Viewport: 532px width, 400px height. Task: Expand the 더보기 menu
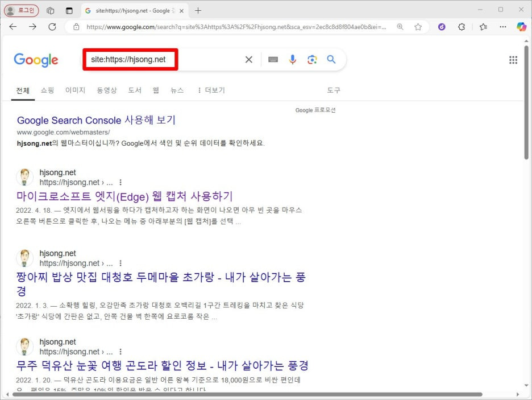[211, 90]
